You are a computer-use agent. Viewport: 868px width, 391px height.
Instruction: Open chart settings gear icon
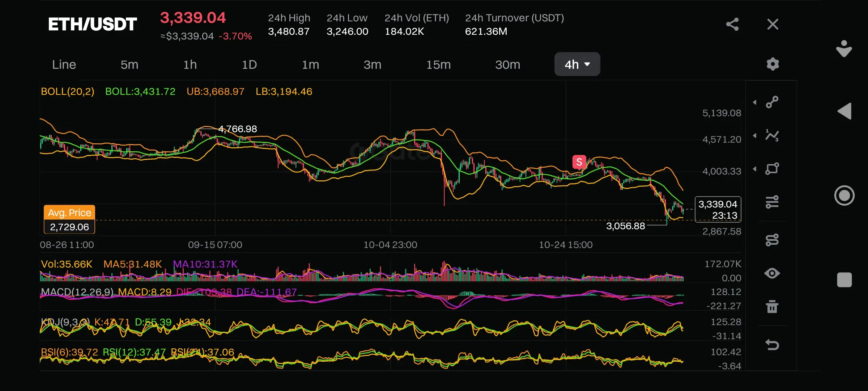click(x=773, y=64)
